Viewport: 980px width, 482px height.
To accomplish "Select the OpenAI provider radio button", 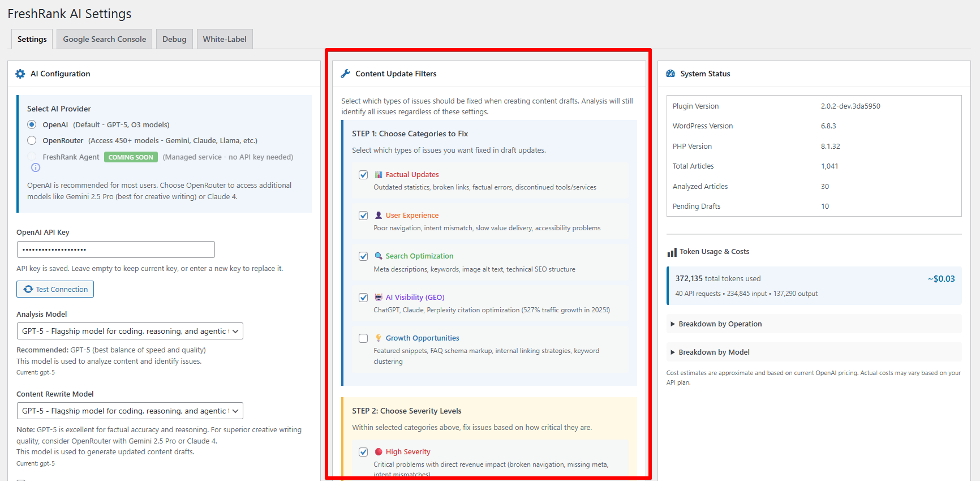I will tap(32, 124).
